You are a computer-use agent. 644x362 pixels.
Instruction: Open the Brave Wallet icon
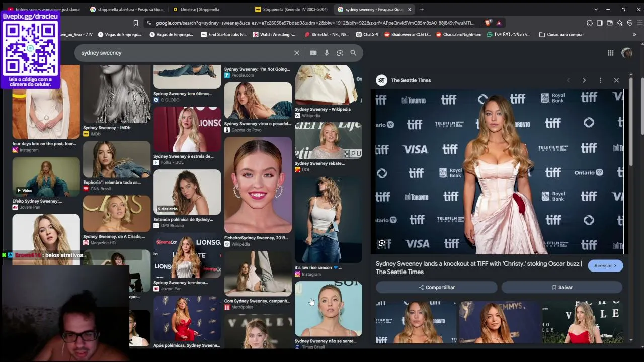pos(610,23)
